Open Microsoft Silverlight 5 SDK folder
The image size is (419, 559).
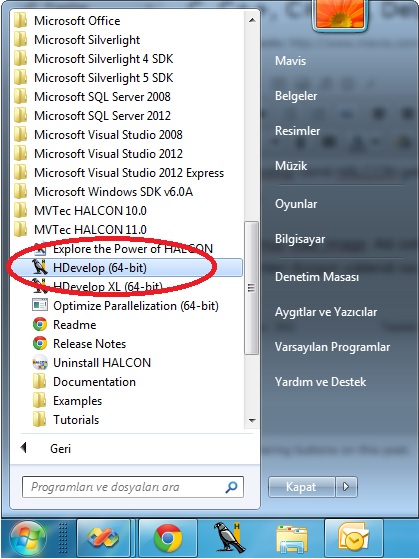click(x=93, y=78)
